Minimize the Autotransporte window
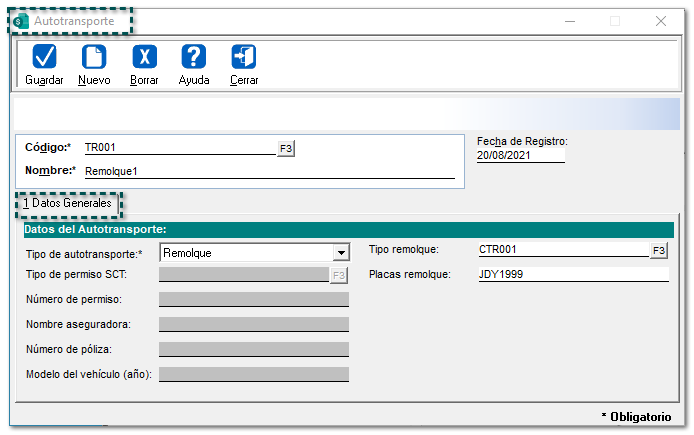This screenshot has width=694, height=435. pos(570,21)
